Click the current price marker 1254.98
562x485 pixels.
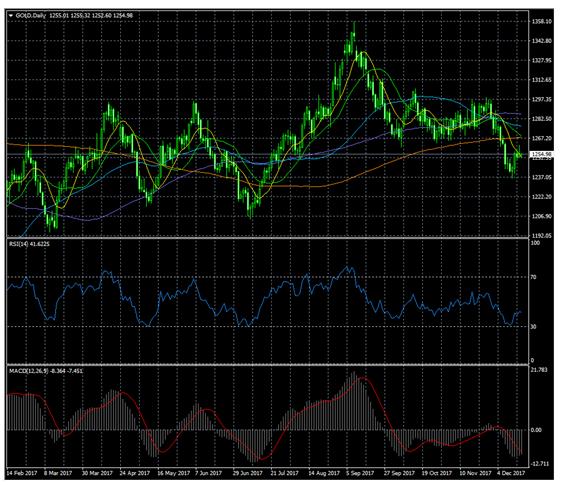tap(542, 154)
